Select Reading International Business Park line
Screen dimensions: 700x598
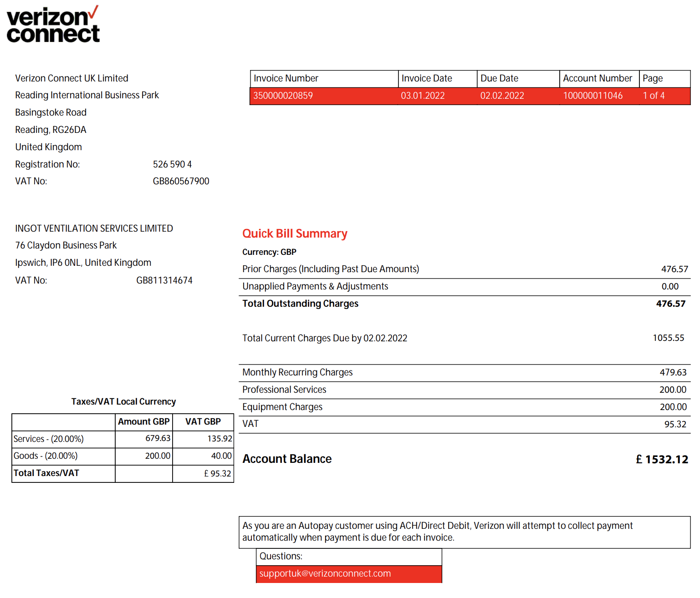87,95
